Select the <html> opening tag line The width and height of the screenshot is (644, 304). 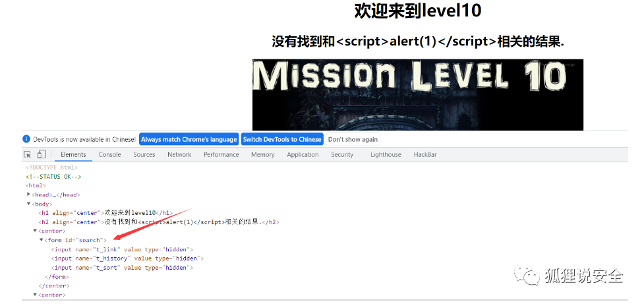[x=36, y=185]
